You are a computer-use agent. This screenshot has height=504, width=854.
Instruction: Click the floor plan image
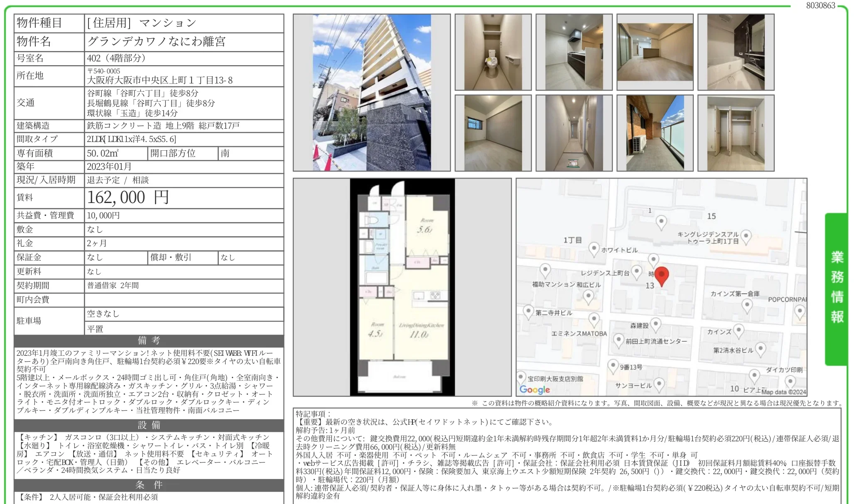402,287
